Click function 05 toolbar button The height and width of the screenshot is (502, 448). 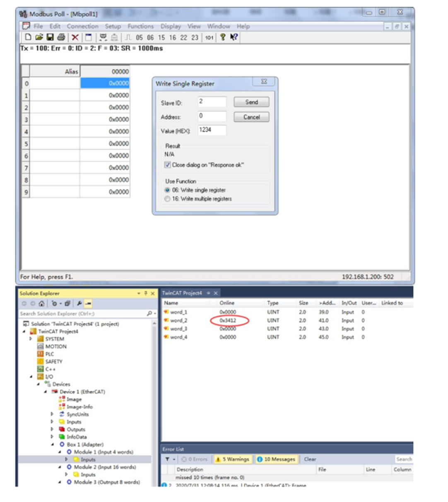139,38
